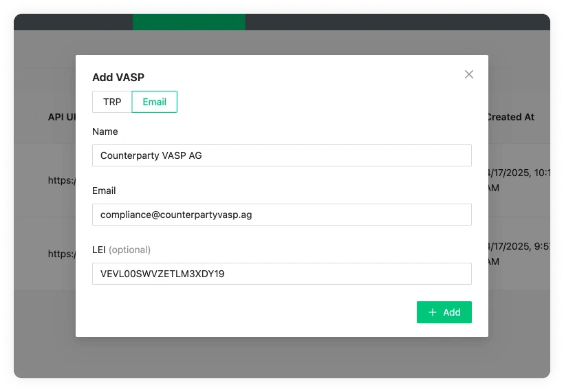Image resolution: width=564 pixels, height=392 pixels.
Task: Click the API URL column header
Action: click(x=61, y=117)
